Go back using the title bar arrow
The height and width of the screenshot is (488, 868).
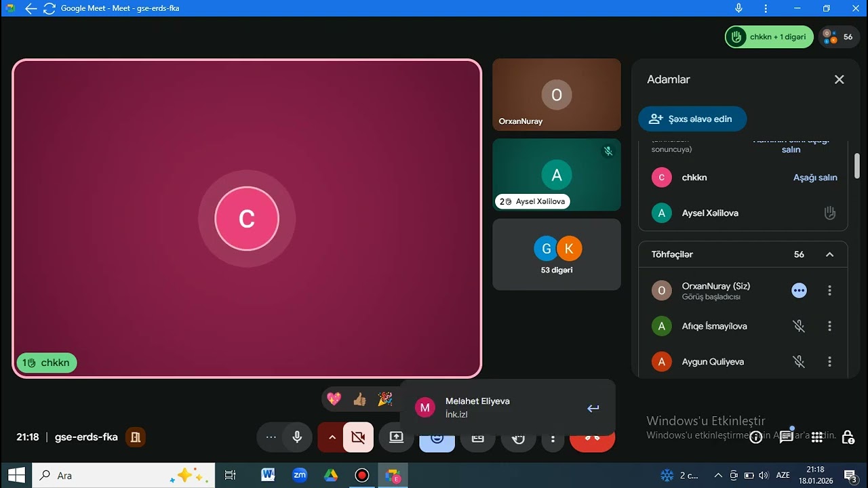coord(31,9)
